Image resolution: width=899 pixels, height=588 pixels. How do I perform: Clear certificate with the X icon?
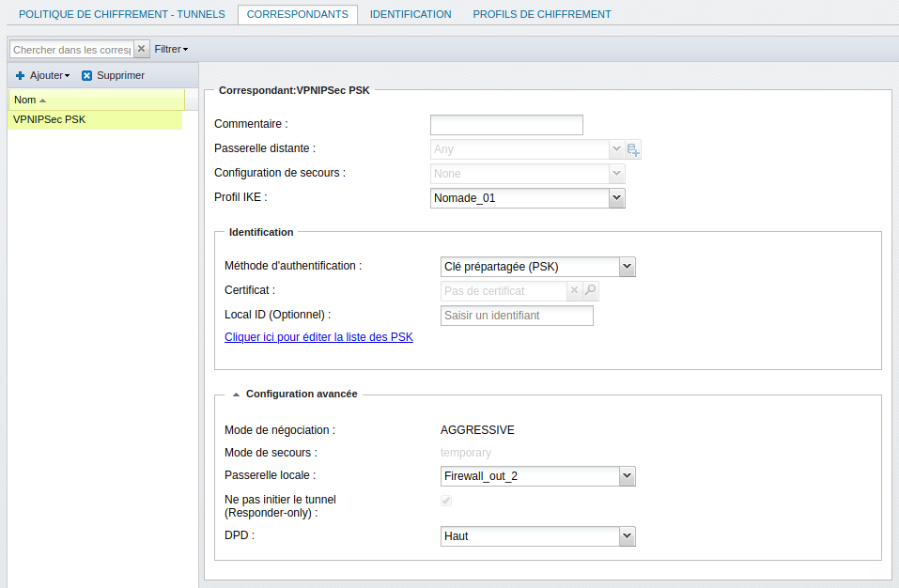[x=575, y=290]
